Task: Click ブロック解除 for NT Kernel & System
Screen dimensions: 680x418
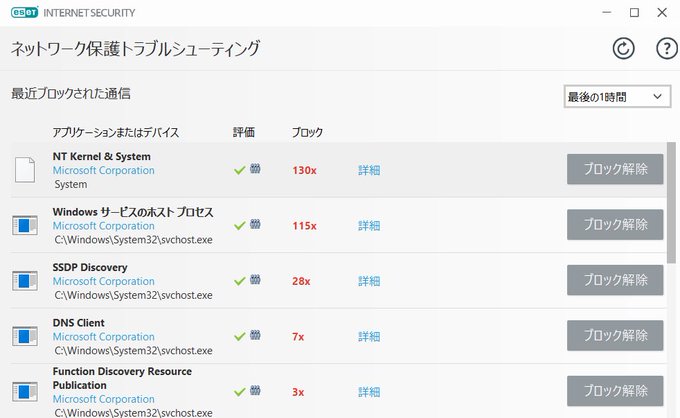Action: coord(615,169)
